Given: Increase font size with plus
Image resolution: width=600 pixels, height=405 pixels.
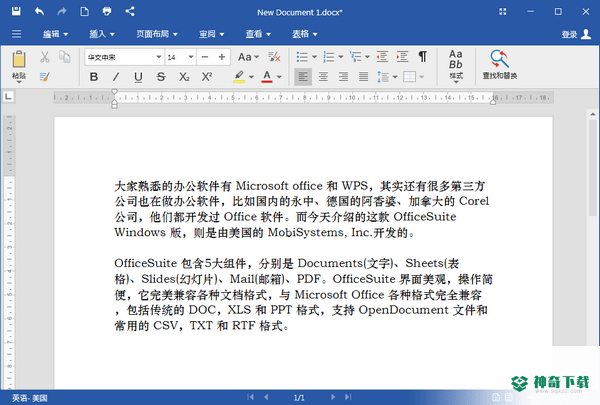Looking at the screenshot, I should 222,57.
